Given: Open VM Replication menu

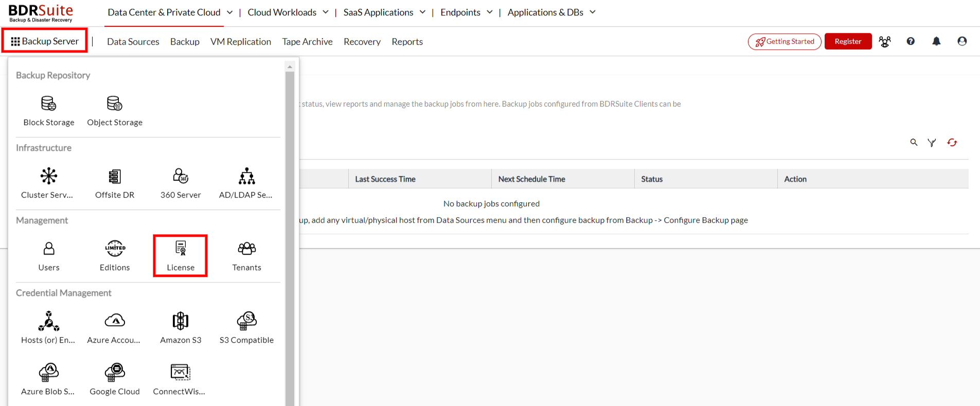Looking at the screenshot, I should (x=241, y=42).
